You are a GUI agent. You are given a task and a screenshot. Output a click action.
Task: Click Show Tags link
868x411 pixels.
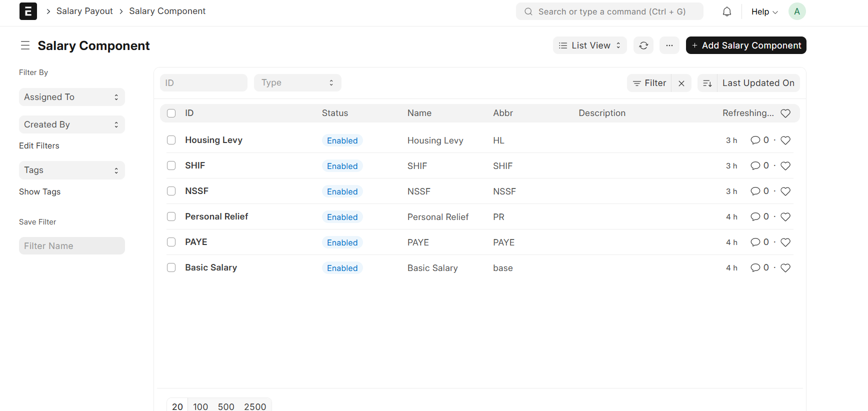click(39, 191)
